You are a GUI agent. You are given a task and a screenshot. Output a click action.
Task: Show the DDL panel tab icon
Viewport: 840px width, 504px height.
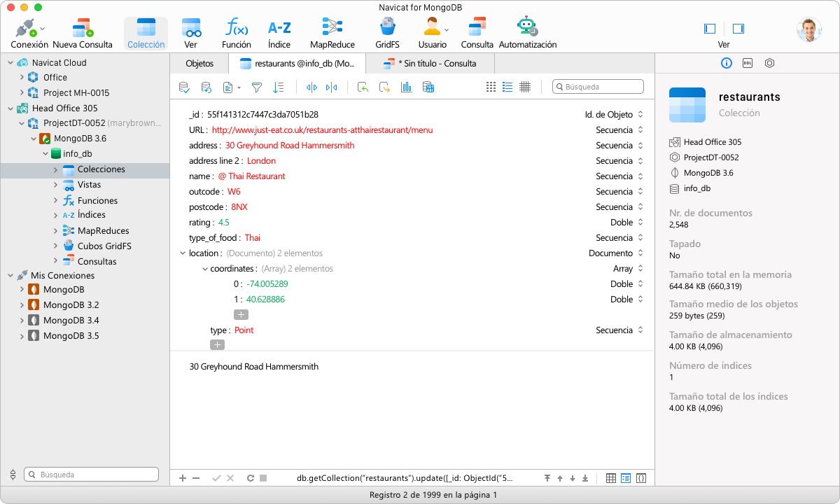click(748, 63)
